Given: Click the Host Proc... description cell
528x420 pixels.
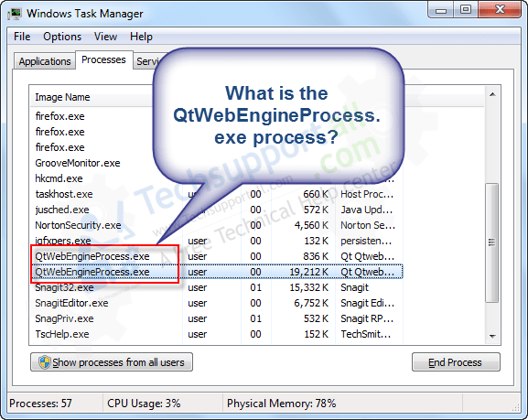Looking at the screenshot, I should [x=367, y=194].
